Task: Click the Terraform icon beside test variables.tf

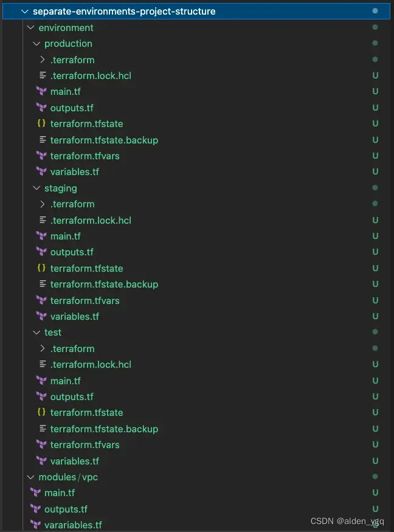Action: [40, 460]
